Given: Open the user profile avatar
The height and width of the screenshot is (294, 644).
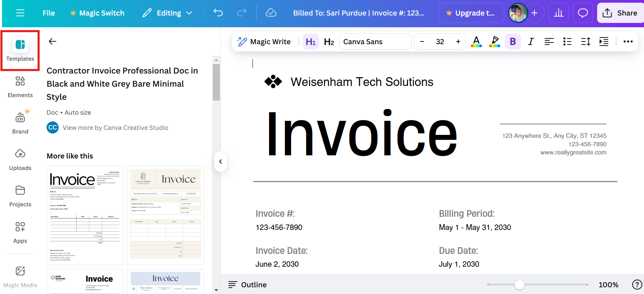Looking at the screenshot, I should pyautogui.click(x=518, y=13).
